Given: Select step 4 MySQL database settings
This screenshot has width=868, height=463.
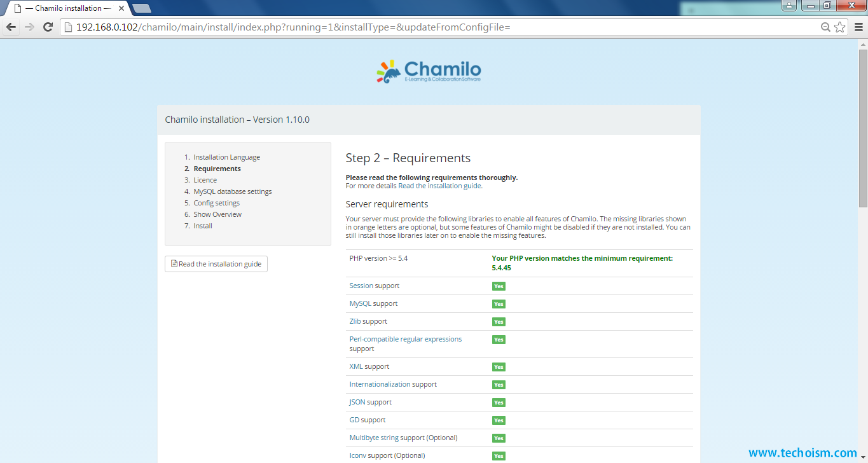Looking at the screenshot, I should click(232, 191).
